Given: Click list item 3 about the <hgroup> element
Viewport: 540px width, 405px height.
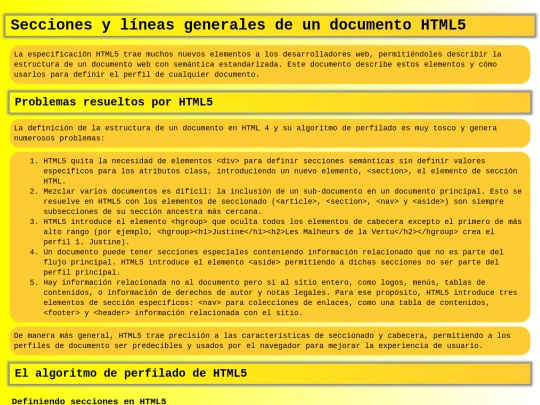Looking at the screenshot, I should (x=282, y=231).
